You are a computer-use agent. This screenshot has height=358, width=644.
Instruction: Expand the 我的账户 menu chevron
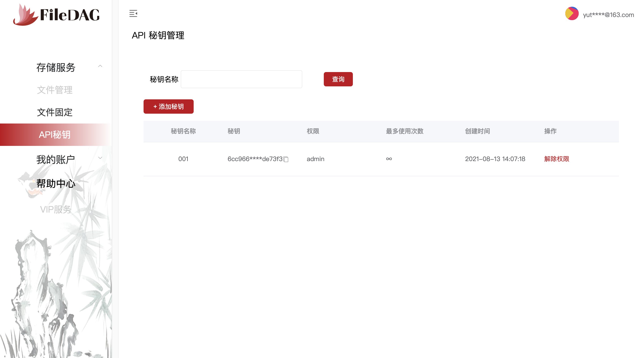(100, 158)
